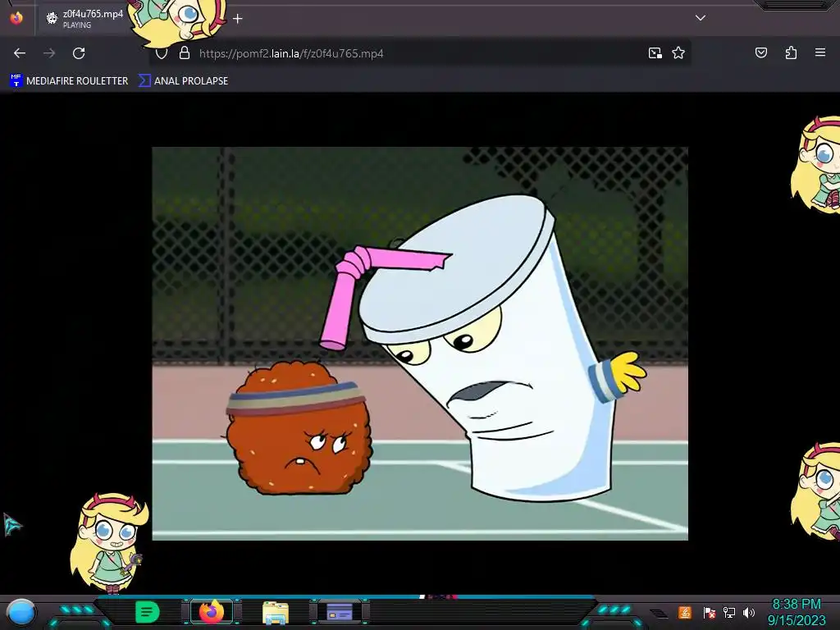840x630 pixels.
Task: Bookmark this page with the star
Action: pos(678,53)
